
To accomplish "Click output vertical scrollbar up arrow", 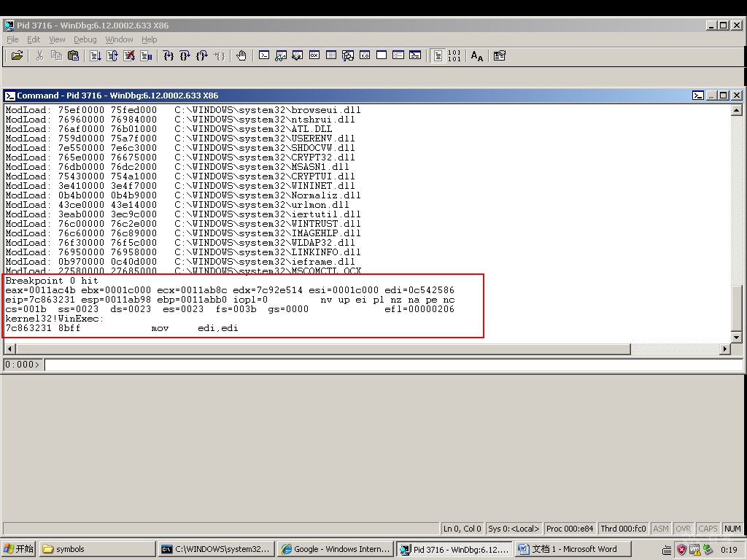I will (x=737, y=111).
